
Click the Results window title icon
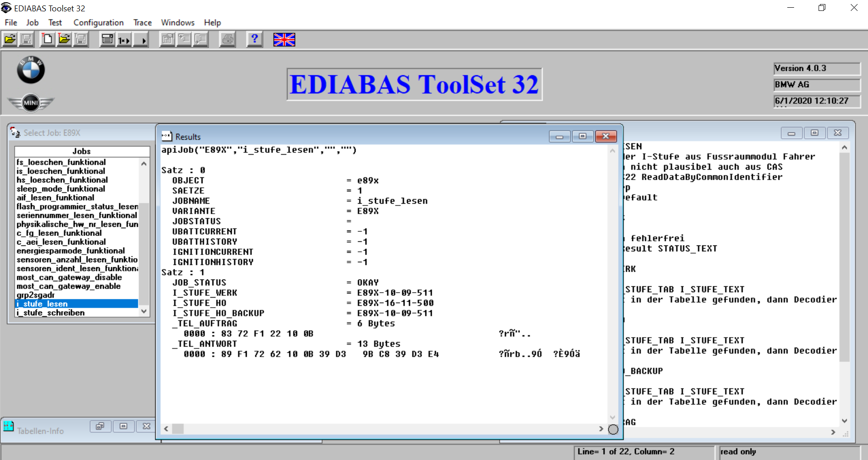167,136
